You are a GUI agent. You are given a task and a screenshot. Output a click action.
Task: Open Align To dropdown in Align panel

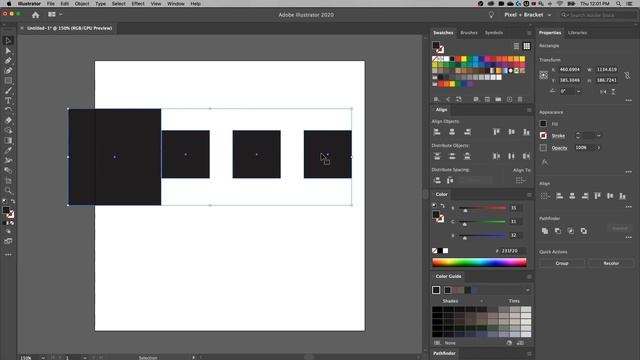click(520, 180)
